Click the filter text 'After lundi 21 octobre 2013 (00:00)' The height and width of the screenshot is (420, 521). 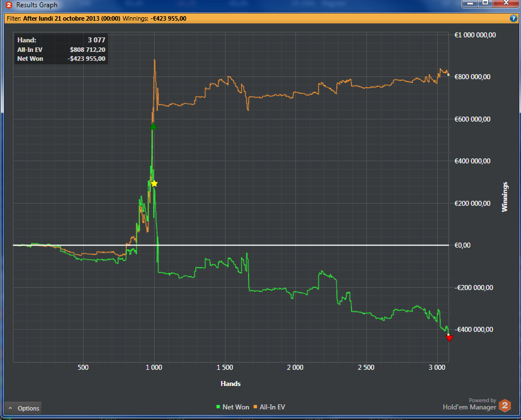[71, 18]
